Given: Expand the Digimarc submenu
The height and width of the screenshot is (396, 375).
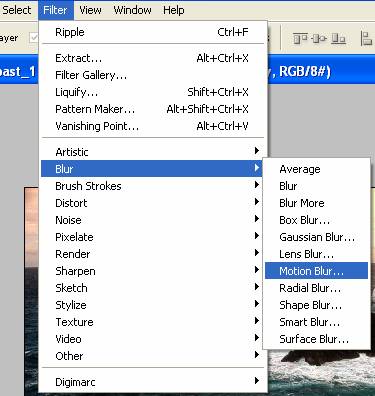Looking at the screenshot, I should pyautogui.click(x=153, y=382).
